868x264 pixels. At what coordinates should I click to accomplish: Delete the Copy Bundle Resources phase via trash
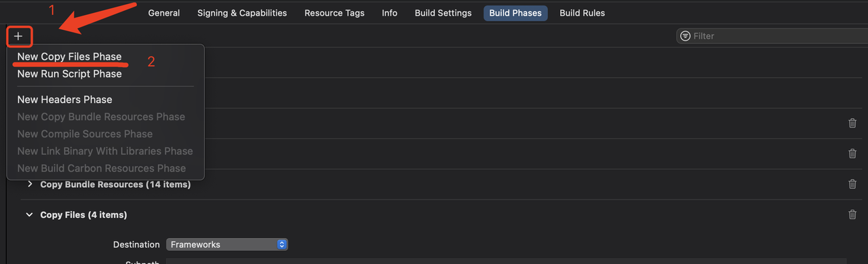[852, 184]
